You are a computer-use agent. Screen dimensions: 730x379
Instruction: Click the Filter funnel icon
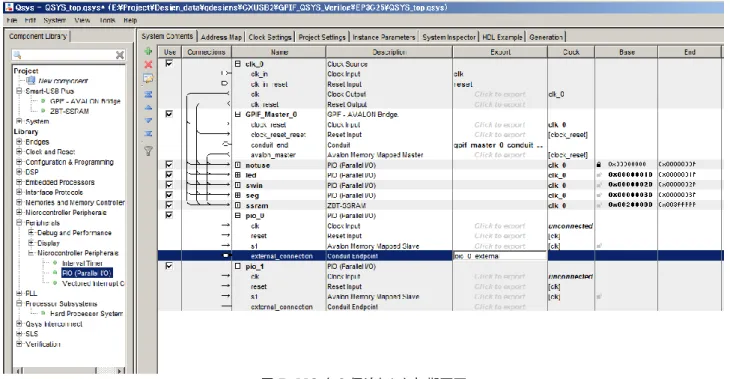[x=148, y=151]
